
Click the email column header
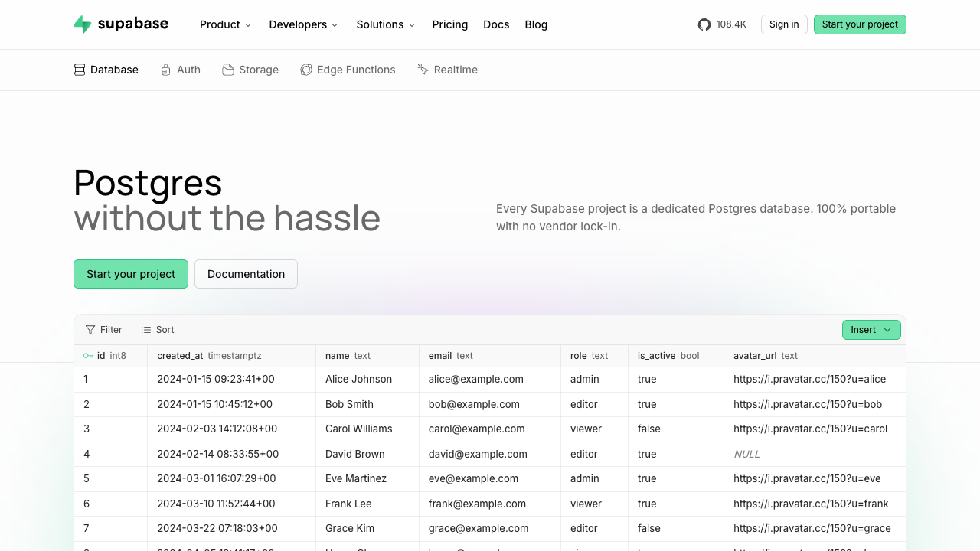(x=490, y=356)
